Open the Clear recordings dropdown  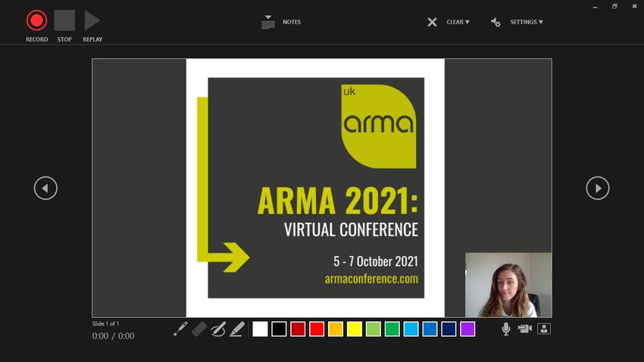(458, 22)
